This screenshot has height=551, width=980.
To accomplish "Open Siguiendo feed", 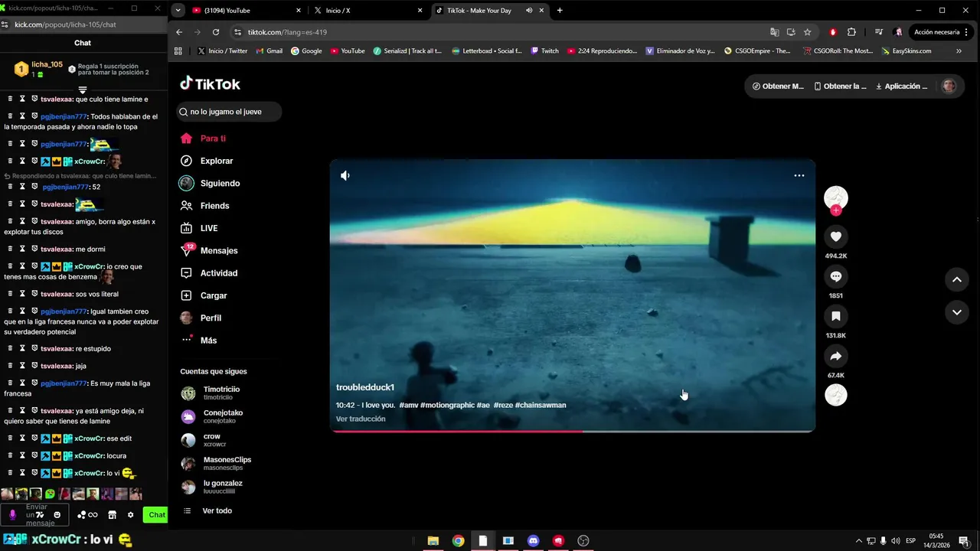I will pyautogui.click(x=210, y=184).
